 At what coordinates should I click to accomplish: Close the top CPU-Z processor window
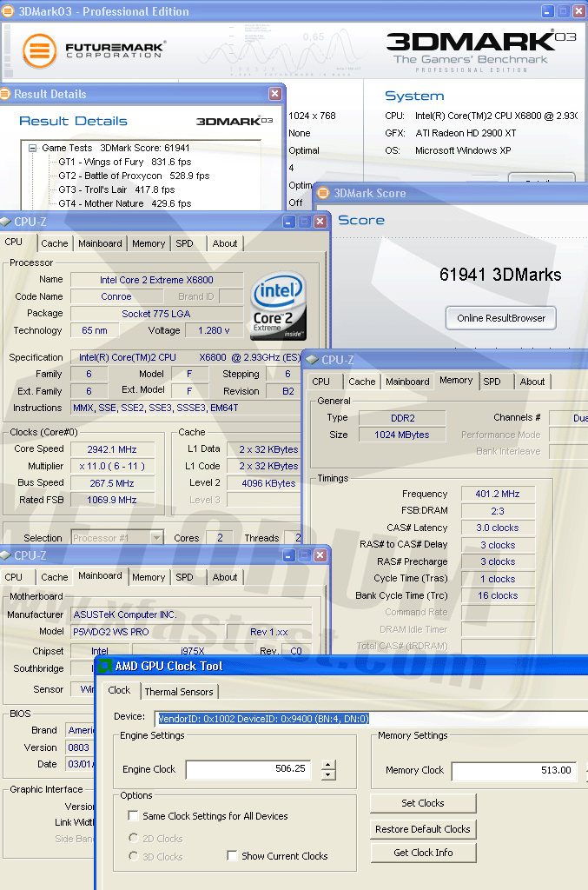point(320,222)
